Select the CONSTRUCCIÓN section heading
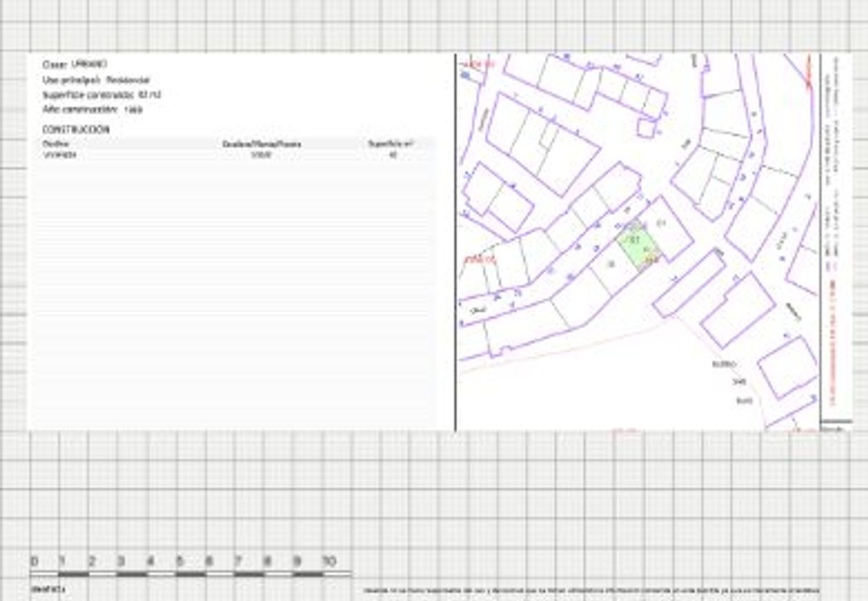 click(x=76, y=129)
